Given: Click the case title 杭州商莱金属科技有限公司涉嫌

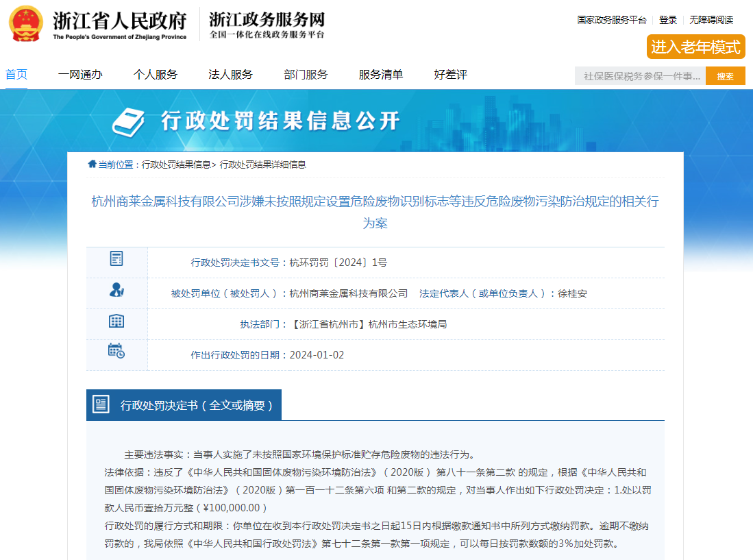Looking at the screenshot, I should [x=375, y=212].
